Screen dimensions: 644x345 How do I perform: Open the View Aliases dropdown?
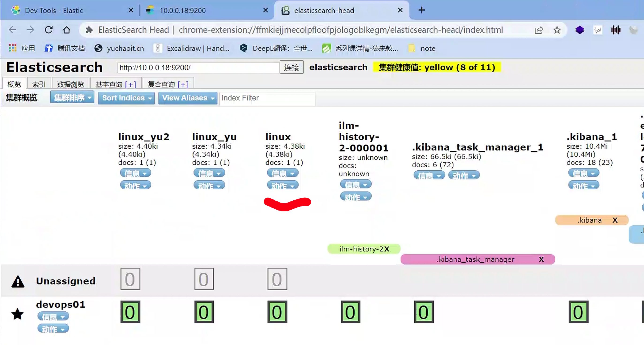point(187,98)
